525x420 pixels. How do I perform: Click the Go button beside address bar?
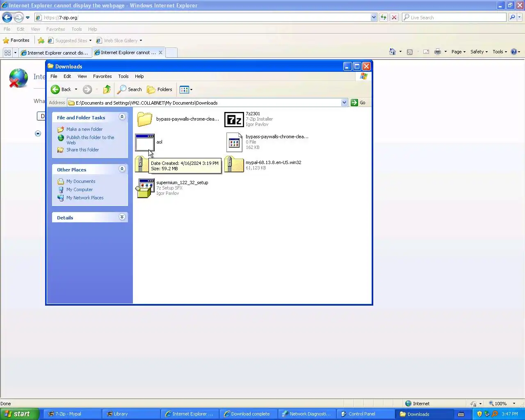click(x=358, y=103)
